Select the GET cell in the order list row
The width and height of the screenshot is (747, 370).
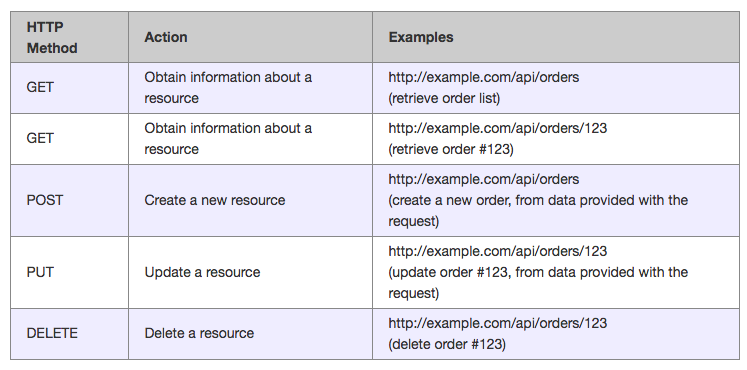pyautogui.click(x=40, y=88)
